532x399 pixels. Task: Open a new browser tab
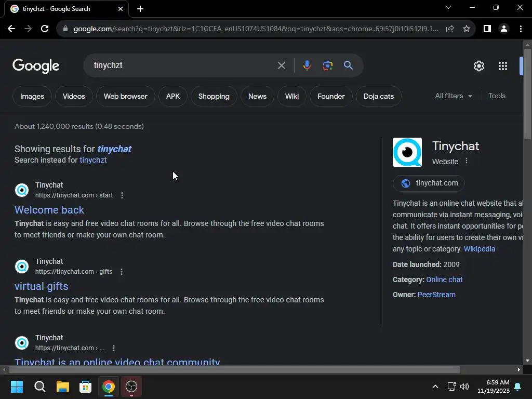click(x=140, y=9)
